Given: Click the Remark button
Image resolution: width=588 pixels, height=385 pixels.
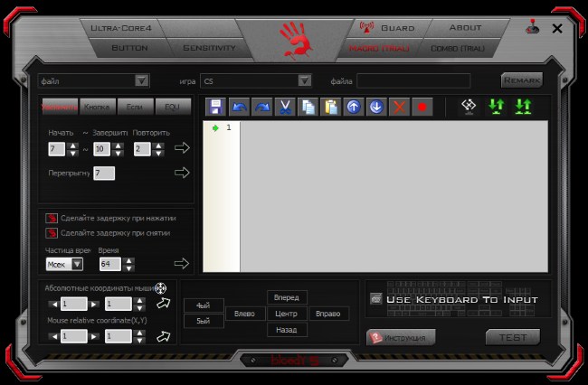Looking at the screenshot, I should (522, 80).
